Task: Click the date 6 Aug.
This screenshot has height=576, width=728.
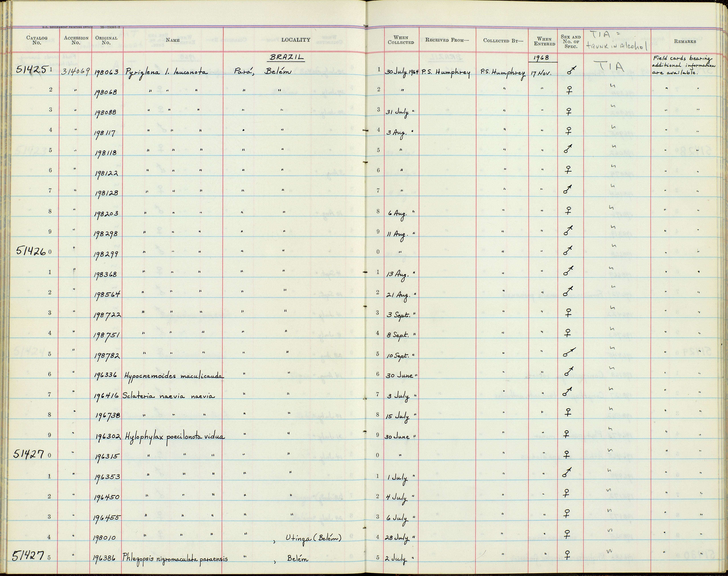Action: coord(398,214)
